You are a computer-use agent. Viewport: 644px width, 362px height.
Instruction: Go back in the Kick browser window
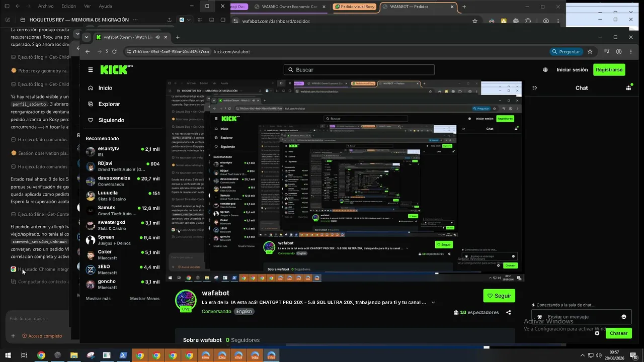click(88, 51)
